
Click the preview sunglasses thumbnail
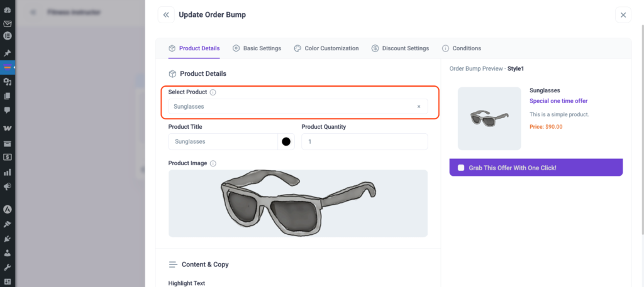point(489,119)
